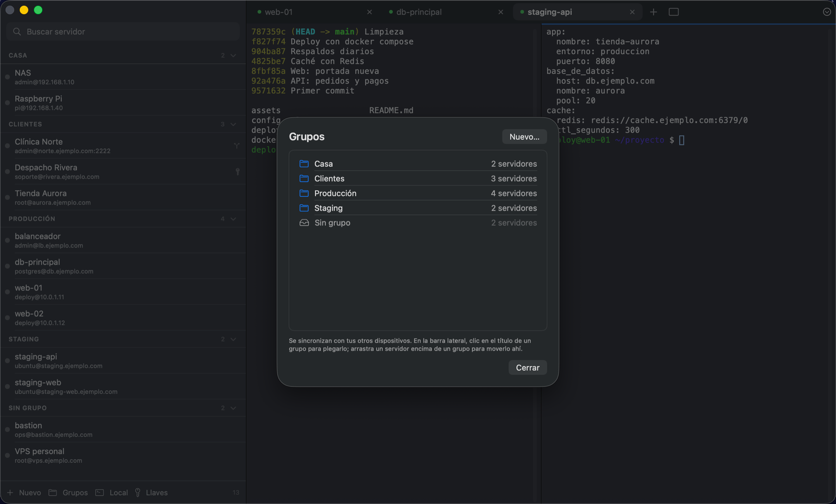The image size is (836, 504).
Task: Click Cerrar to close the Grupos dialog
Action: (528, 368)
